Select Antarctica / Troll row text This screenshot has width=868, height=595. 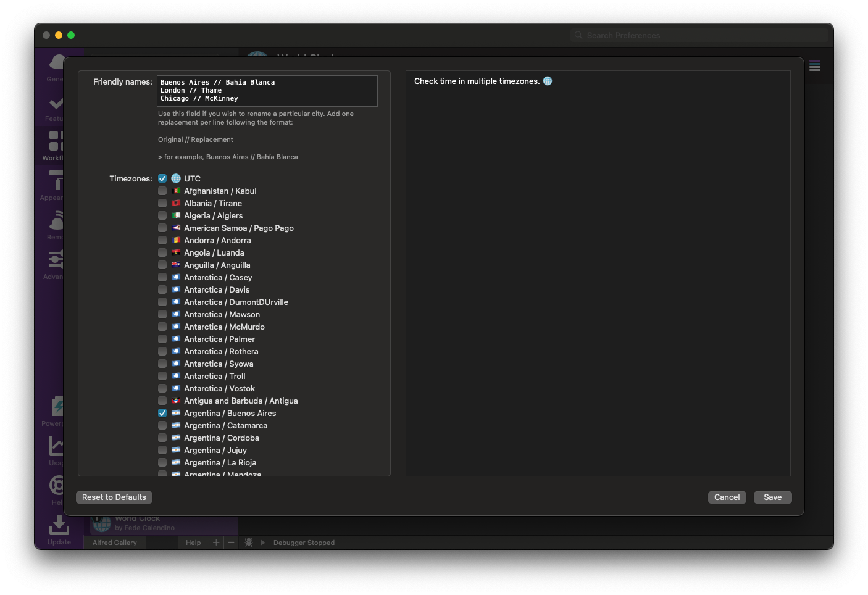215,376
